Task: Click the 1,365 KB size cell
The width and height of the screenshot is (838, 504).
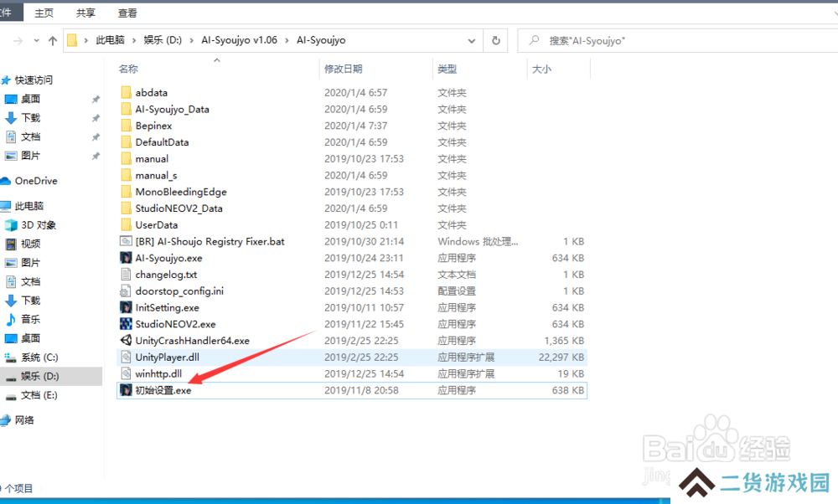Action: coord(564,341)
